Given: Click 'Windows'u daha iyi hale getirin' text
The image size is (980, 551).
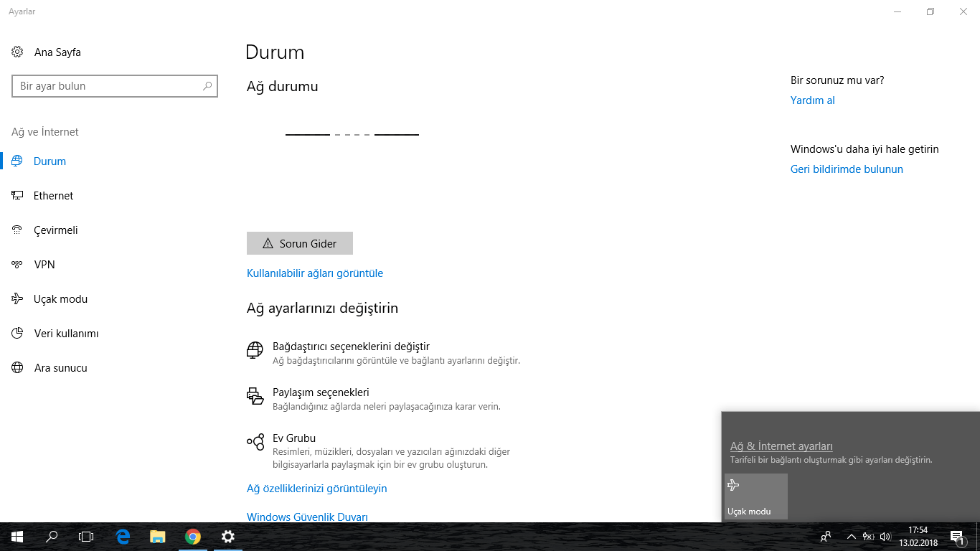Looking at the screenshot, I should coord(864,149).
